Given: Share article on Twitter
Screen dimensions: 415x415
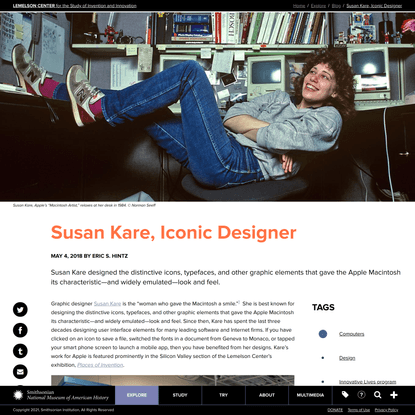Looking at the screenshot, I should pos(20,309).
